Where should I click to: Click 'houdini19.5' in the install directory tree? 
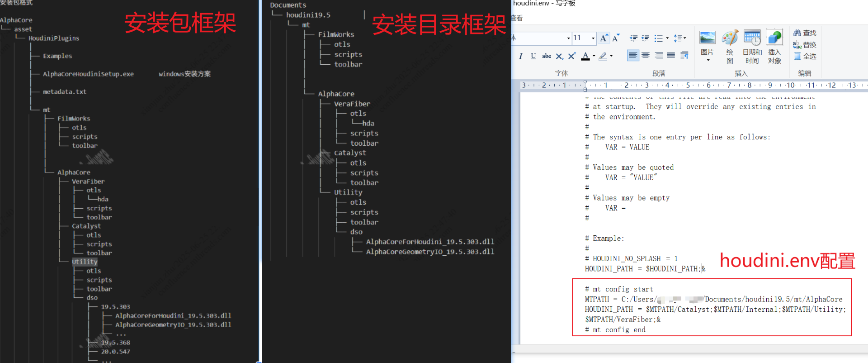308,15
